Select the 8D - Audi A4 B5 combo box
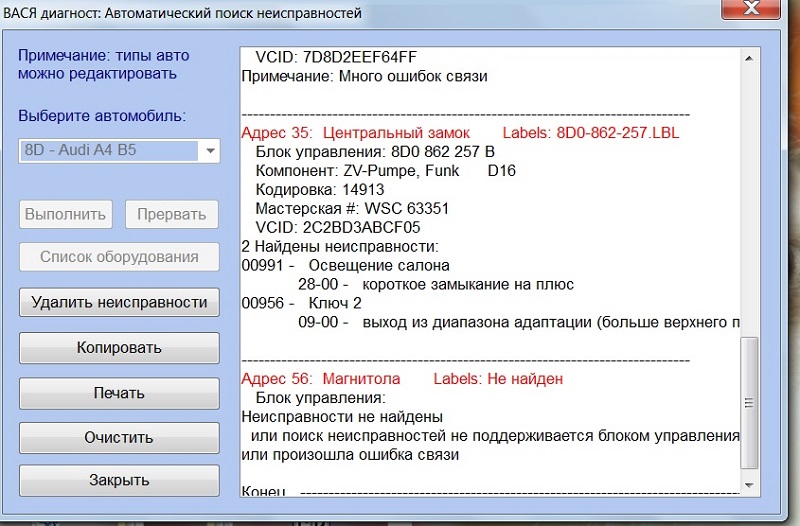800x526 pixels. point(119,151)
